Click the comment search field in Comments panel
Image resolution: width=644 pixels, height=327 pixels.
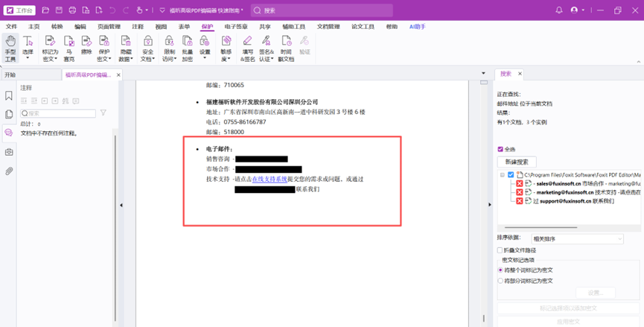point(60,113)
